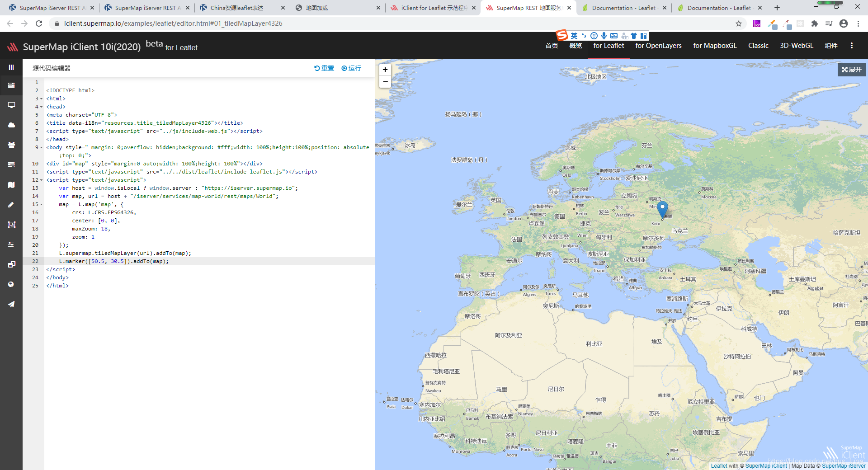868x470 pixels.
Task: Select the for MapboxGL nav item
Action: point(715,46)
